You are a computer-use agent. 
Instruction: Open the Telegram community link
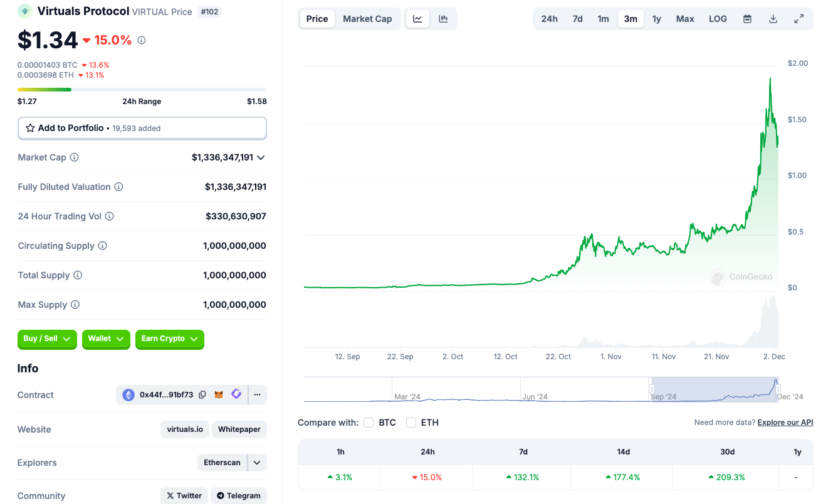(x=239, y=496)
